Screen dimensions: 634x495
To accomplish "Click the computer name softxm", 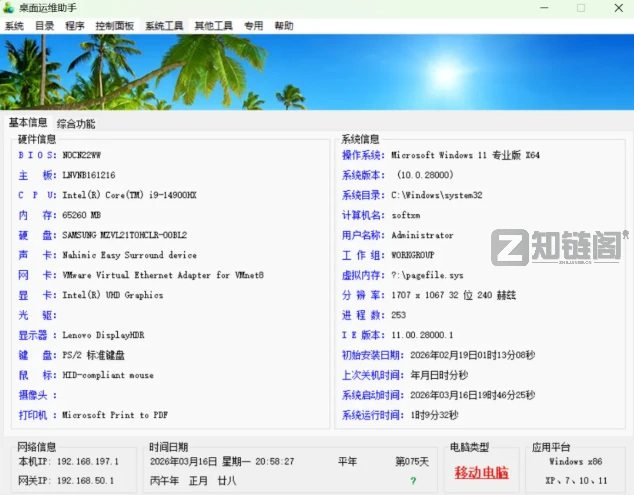I will click(x=406, y=215).
